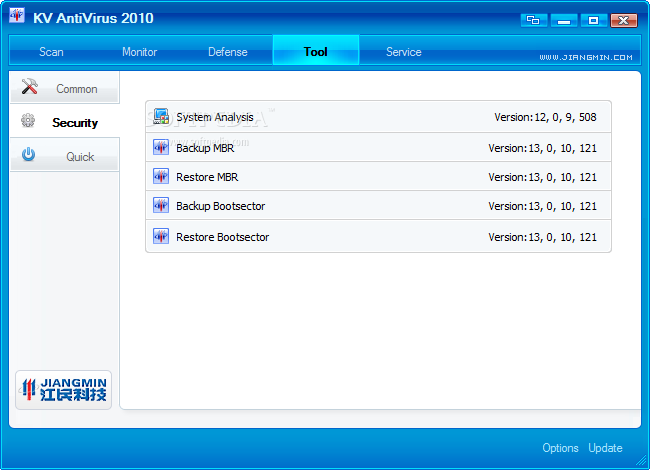Viewport: 650px width, 470px height.
Task: Click the KV AntiVirus title bar logo icon
Action: click(x=17, y=15)
